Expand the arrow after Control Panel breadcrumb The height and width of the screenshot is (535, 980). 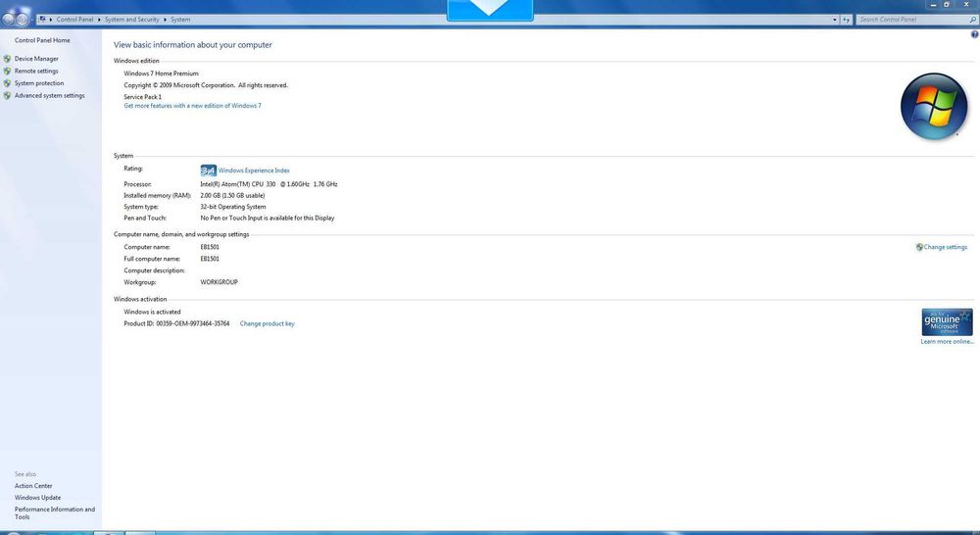99,20
